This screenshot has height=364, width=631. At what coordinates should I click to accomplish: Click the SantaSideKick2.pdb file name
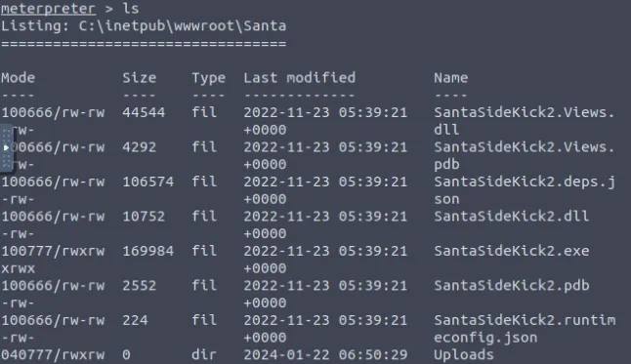[x=511, y=286]
